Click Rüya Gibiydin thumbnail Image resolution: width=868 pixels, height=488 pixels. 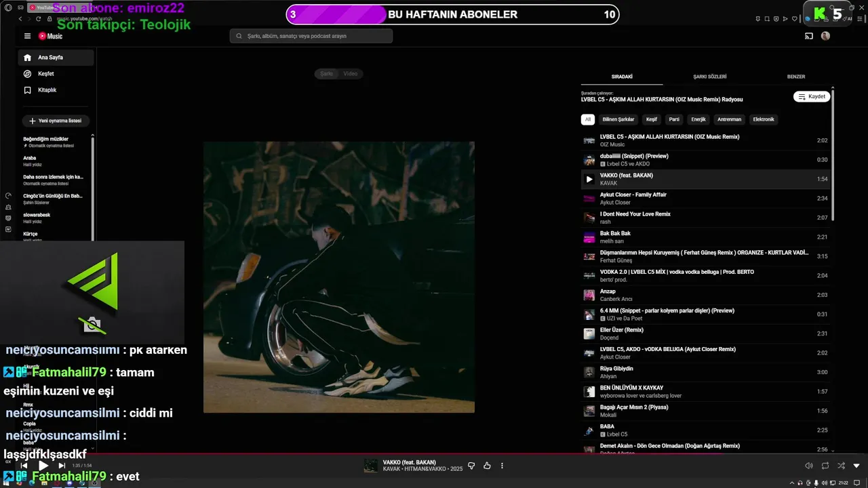point(589,372)
